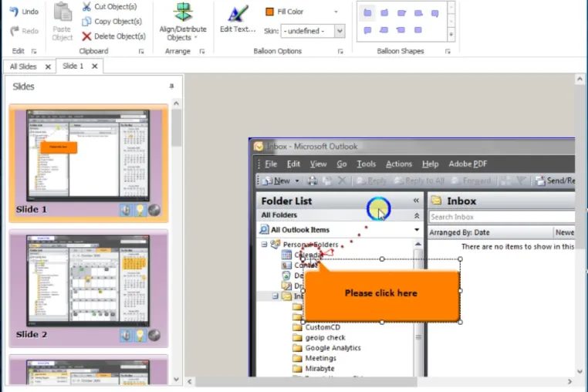Click the Undo icon
Image resolution: width=588 pixels, height=392 pixels.
click(14, 12)
